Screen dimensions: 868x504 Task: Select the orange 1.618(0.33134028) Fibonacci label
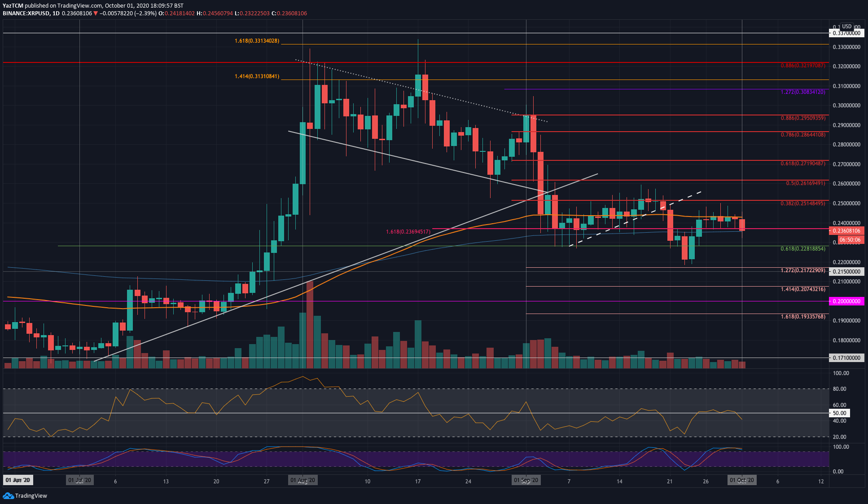257,41
